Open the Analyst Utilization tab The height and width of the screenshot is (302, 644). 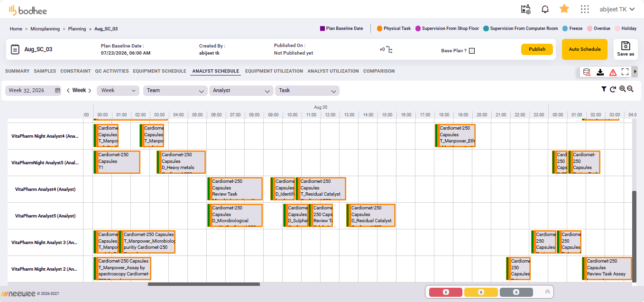tap(333, 71)
